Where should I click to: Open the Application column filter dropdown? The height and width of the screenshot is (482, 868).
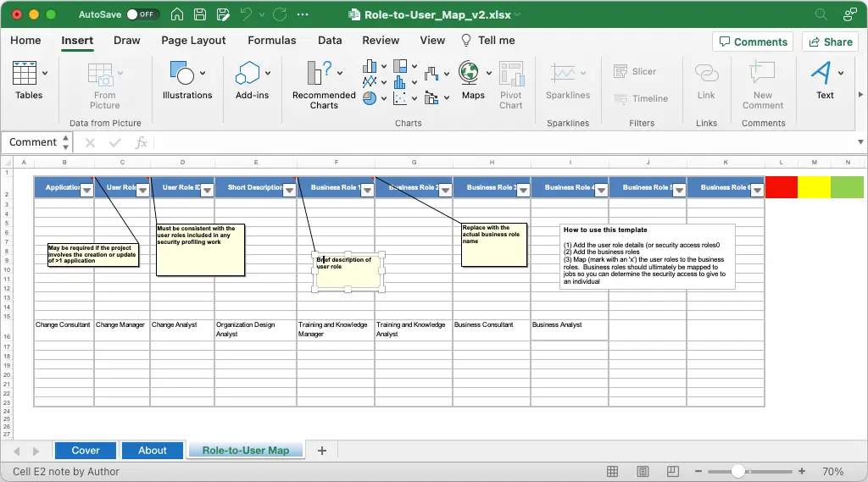(x=86, y=191)
